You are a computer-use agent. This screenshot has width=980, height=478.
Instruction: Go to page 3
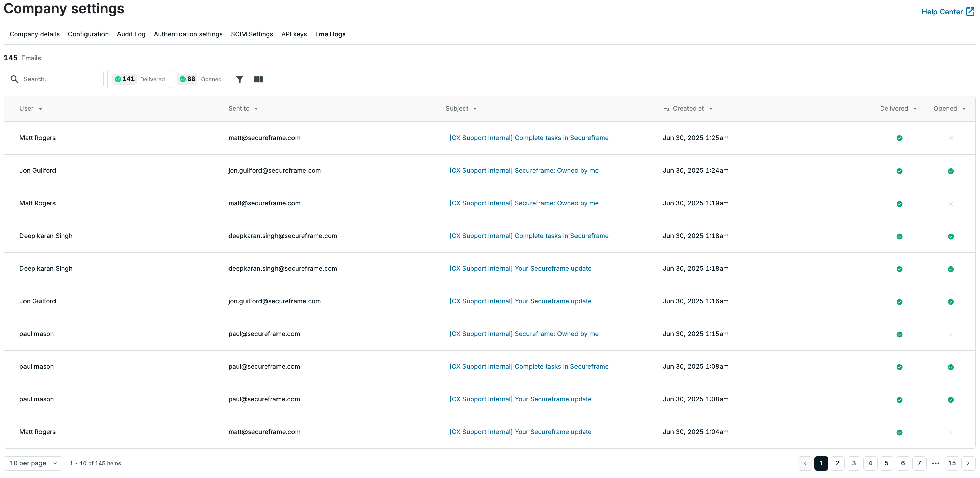coord(854,463)
